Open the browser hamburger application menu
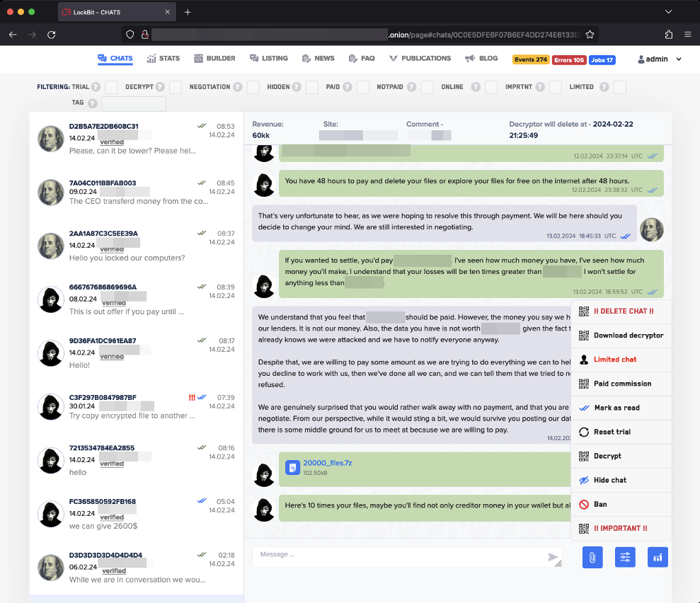The image size is (700, 603). pyautogui.click(x=687, y=34)
